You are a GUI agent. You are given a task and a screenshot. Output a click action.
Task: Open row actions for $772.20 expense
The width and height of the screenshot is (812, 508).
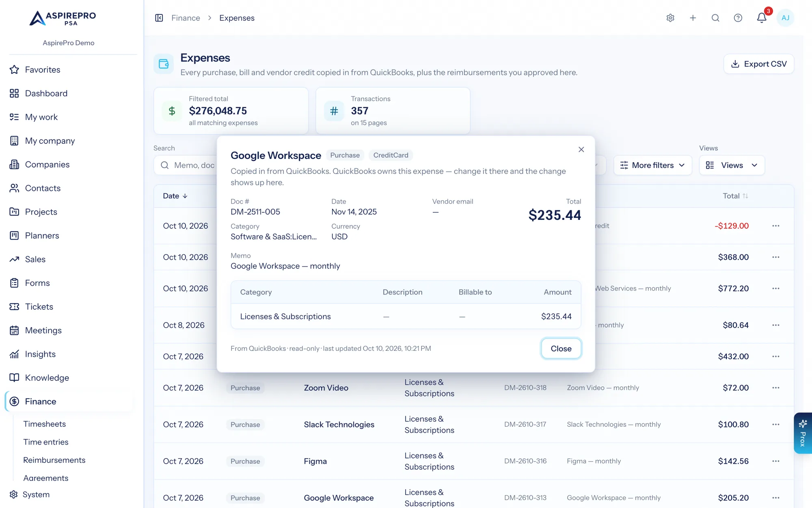pos(776,289)
